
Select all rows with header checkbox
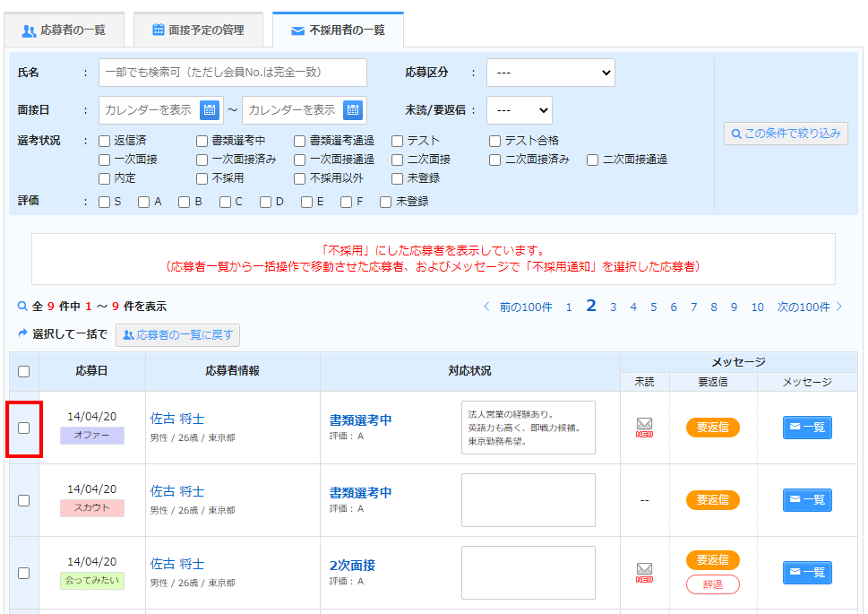coord(24,371)
